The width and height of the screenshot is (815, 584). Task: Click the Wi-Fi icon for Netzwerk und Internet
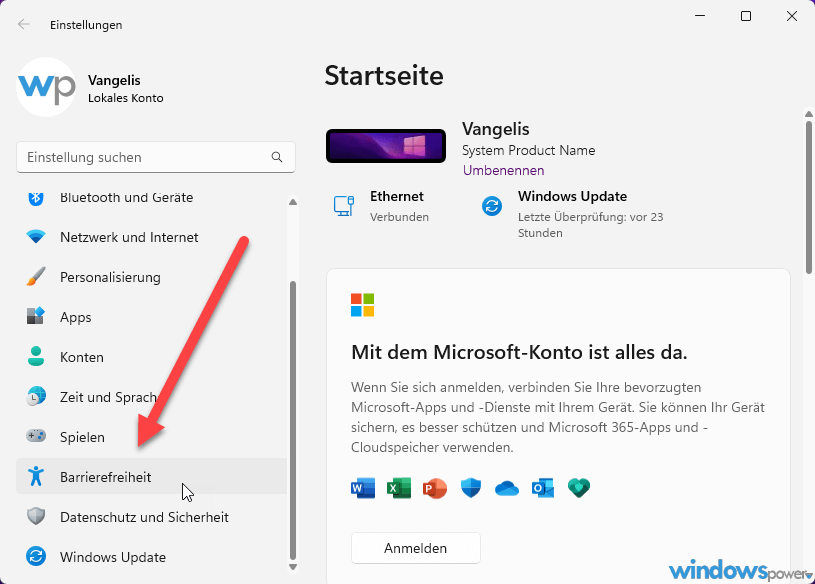[36, 237]
